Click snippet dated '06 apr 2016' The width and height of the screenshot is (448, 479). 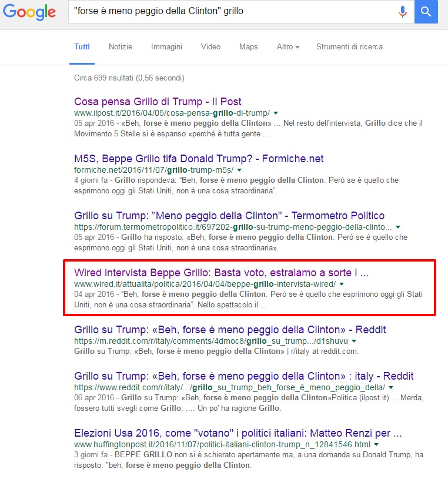click(249, 403)
